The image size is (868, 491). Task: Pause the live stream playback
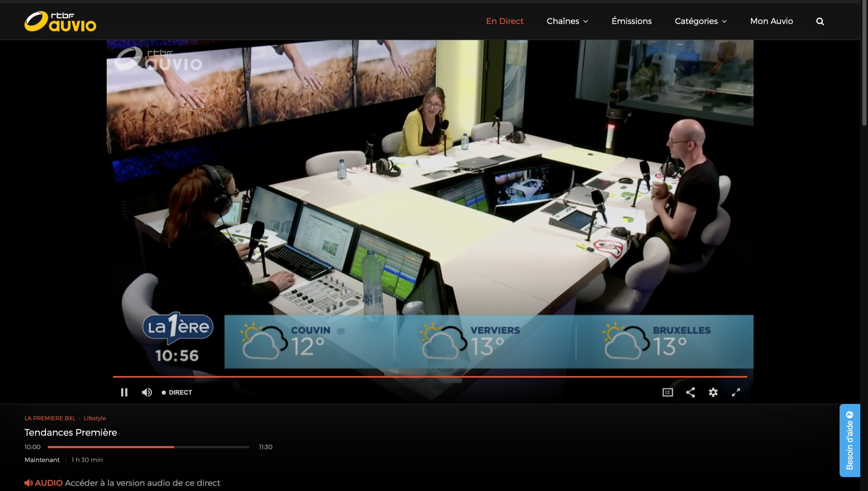point(124,392)
